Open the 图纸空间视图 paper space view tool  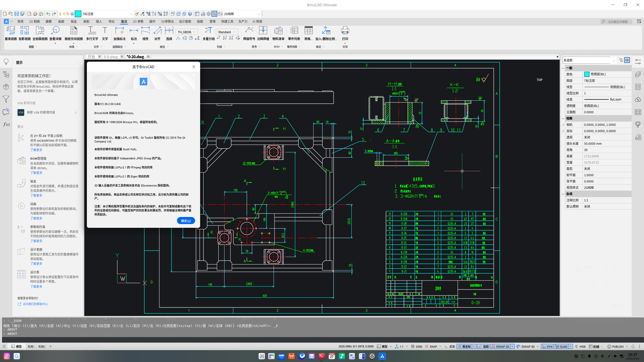(74, 33)
